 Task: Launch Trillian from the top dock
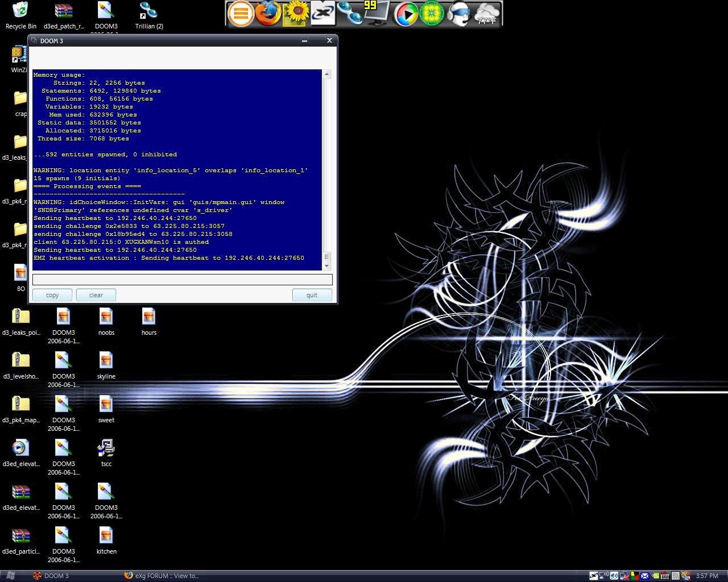(349, 14)
